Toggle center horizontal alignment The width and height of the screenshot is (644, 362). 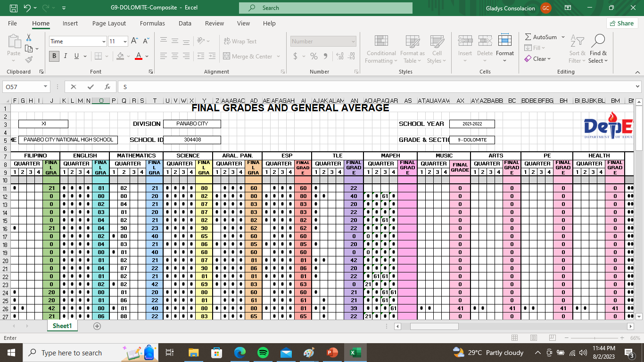175,56
